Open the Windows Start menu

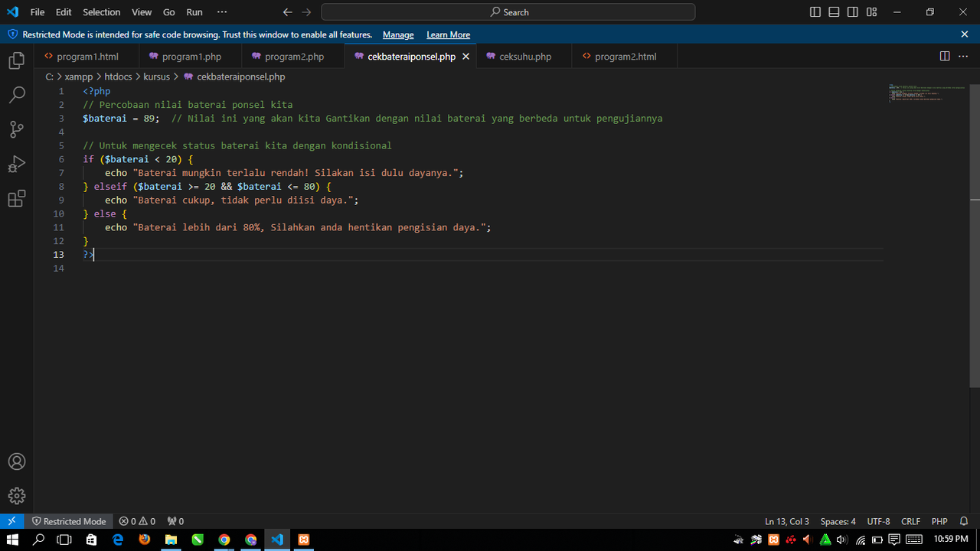[x=12, y=540]
